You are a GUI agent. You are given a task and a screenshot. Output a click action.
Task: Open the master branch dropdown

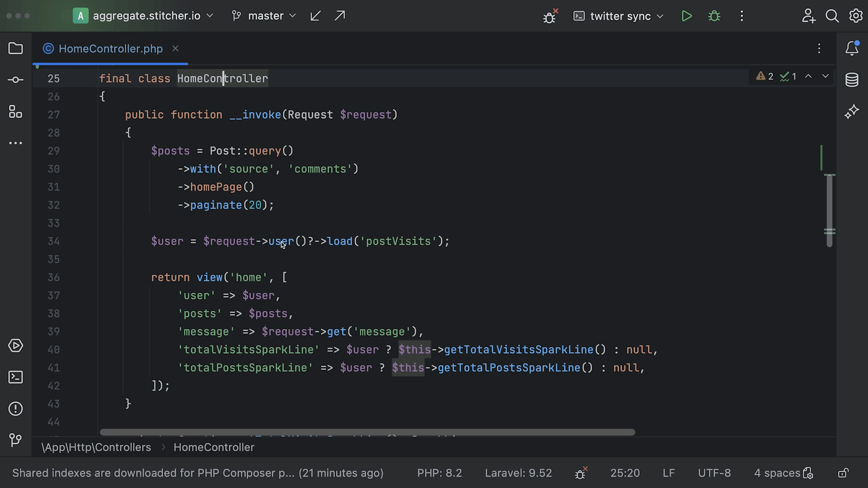[264, 16]
